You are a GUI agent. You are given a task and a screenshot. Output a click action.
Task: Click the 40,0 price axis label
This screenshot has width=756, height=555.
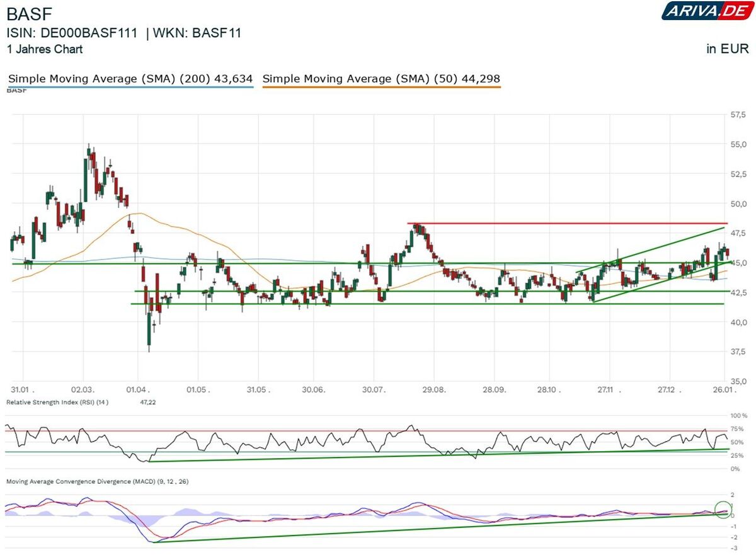[738, 322]
